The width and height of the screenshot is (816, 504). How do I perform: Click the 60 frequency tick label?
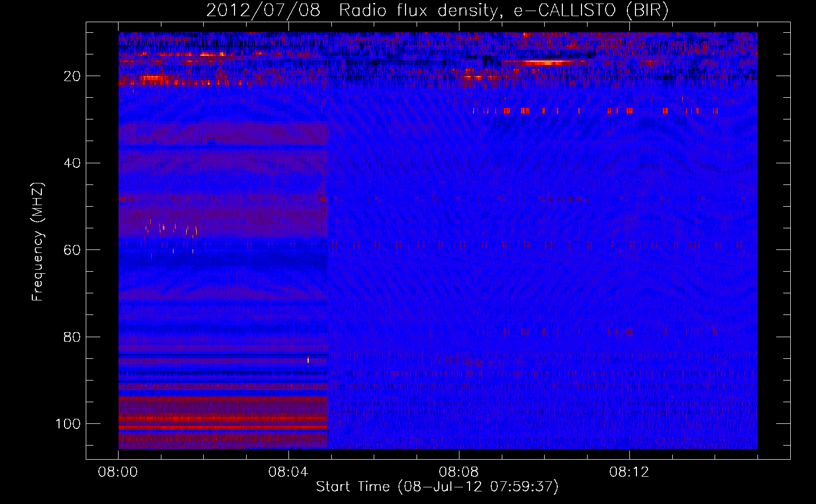tap(72, 250)
